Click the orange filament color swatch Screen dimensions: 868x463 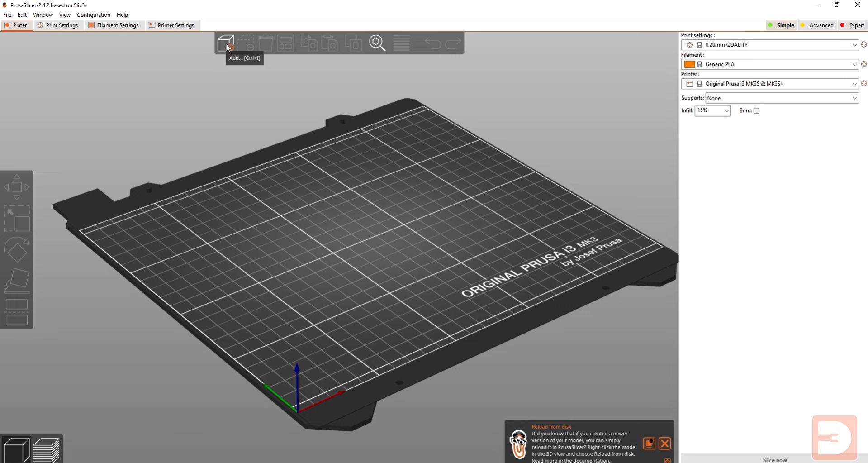tap(689, 64)
